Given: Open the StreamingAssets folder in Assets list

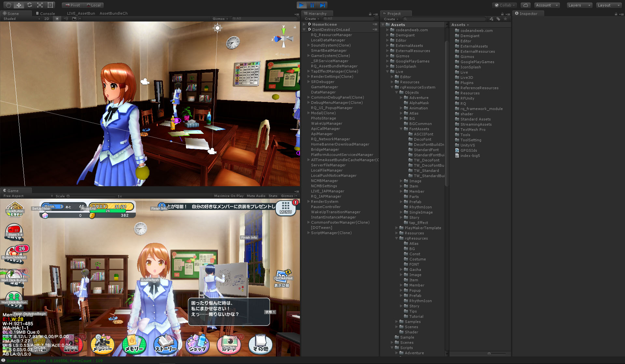Looking at the screenshot, I should pyautogui.click(x=476, y=124).
